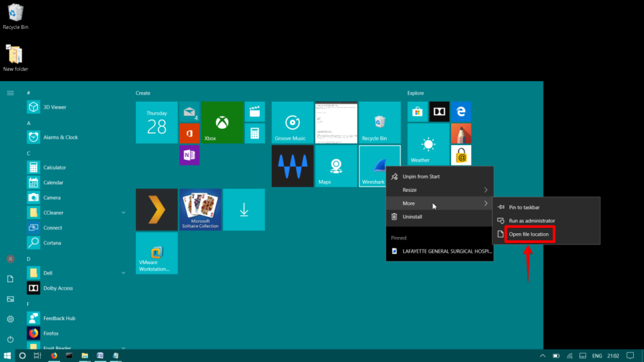Open Documents from Start sidebar
The image size is (644, 362).
pos(10,278)
